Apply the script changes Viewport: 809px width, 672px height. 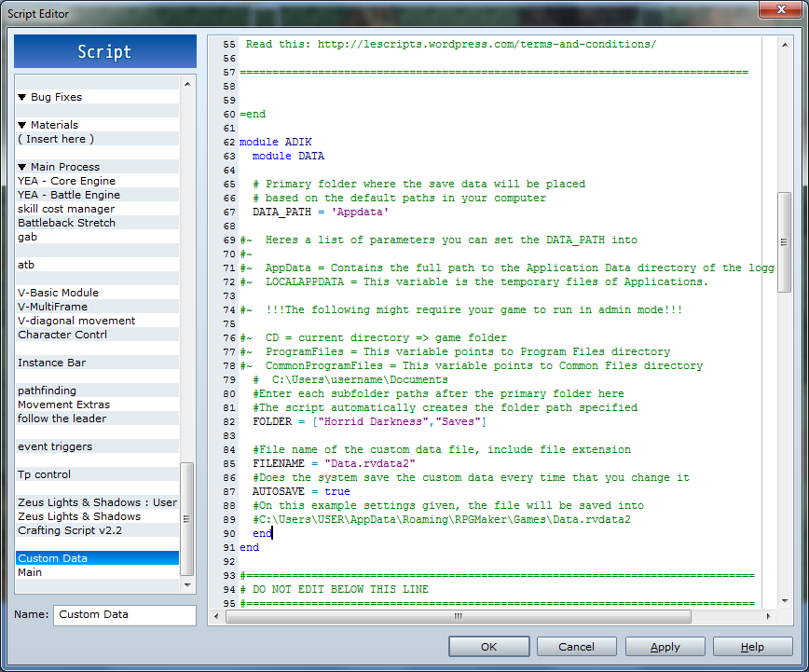coord(665,647)
